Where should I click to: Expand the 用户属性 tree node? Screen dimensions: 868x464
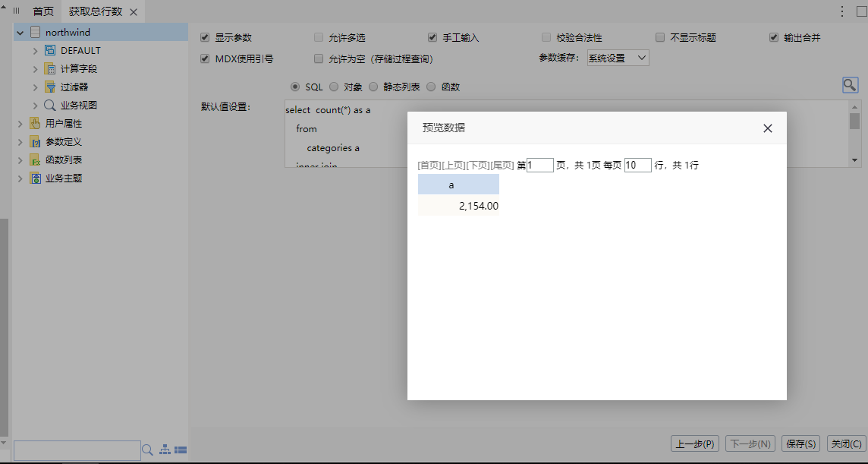[20, 124]
